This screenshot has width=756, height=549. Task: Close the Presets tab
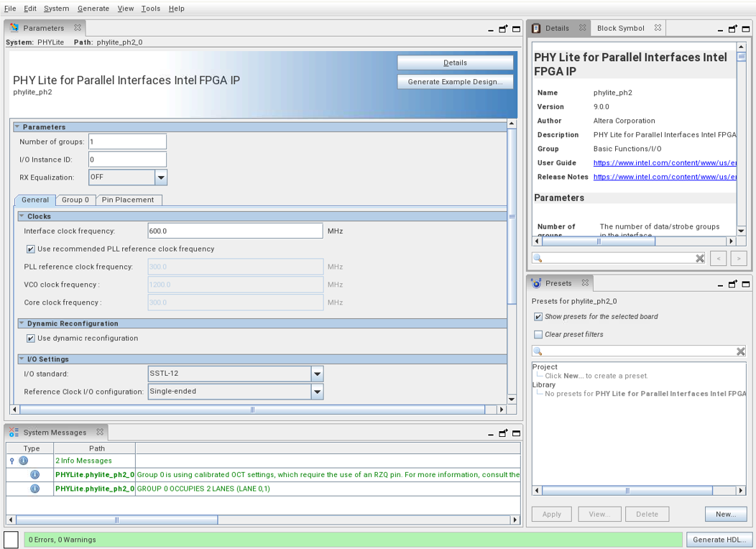585,283
